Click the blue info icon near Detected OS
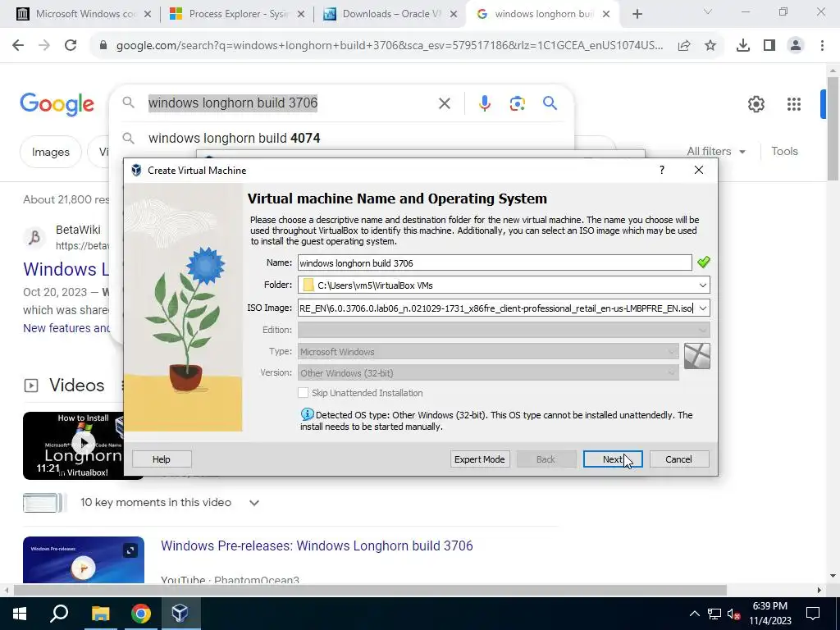 coord(307,414)
